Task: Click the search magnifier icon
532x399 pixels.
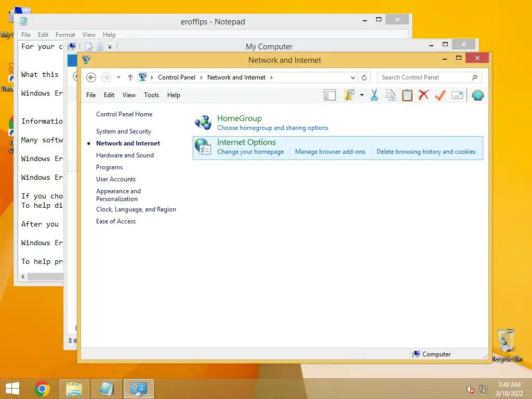Action: click(x=474, y=78)
